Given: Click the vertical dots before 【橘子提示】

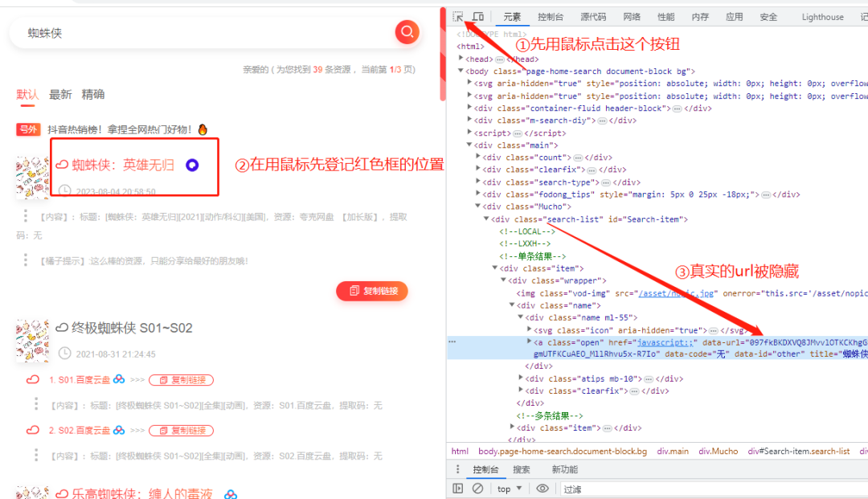Looking at the screenshot, I should 26,260.
